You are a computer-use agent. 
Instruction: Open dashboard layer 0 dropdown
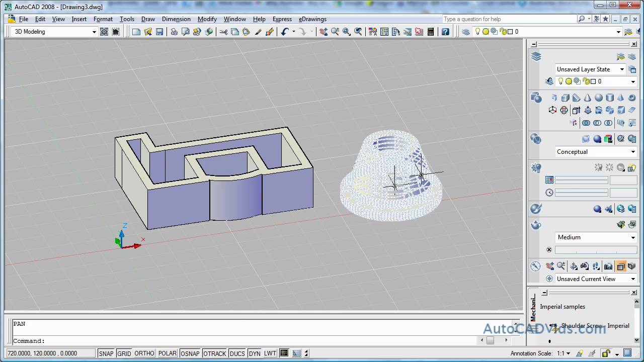(596, 81)
